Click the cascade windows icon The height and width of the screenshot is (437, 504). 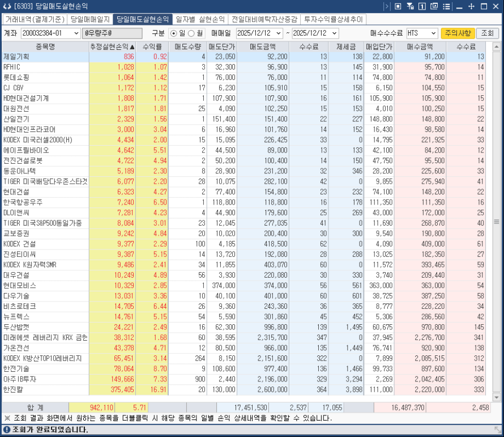click(434, 7)
